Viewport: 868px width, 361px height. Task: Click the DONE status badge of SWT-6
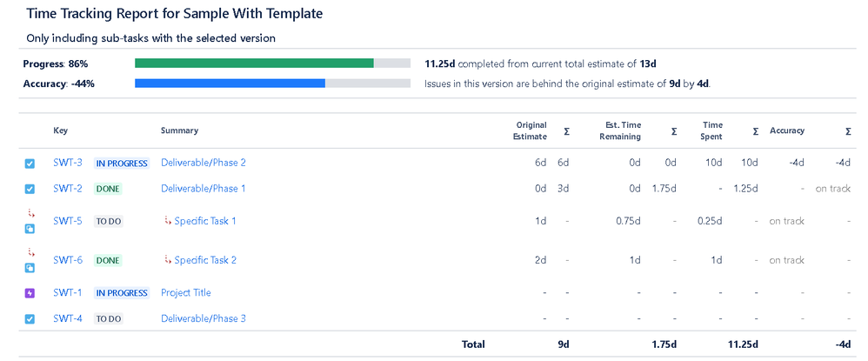(x=108, y=260)
